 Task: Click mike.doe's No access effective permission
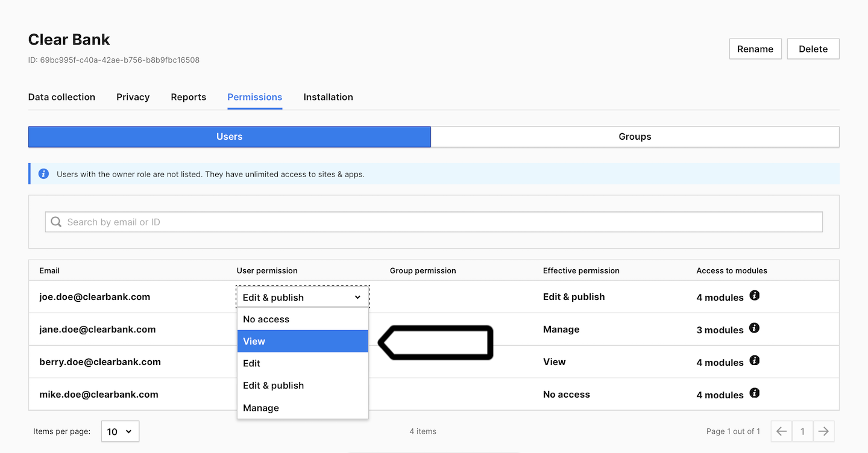click(x=567, y=395)
